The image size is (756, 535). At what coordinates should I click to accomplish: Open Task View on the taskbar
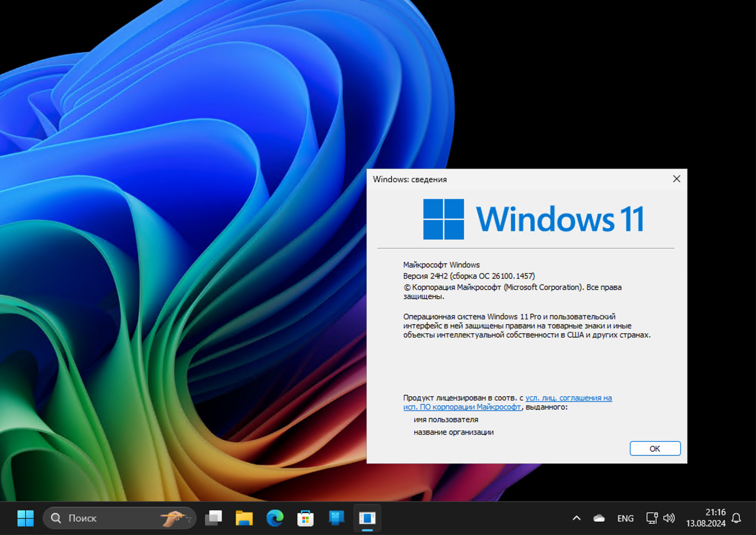[214, 518]
